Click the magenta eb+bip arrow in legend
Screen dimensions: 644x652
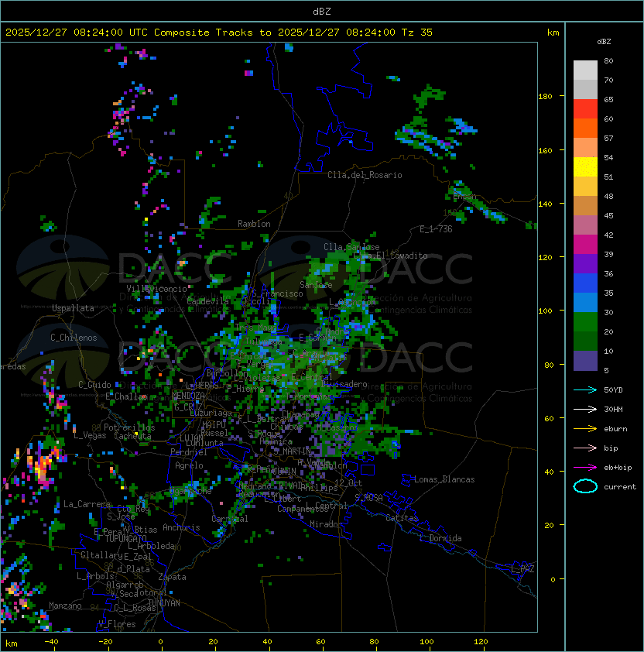coord(585,468)
